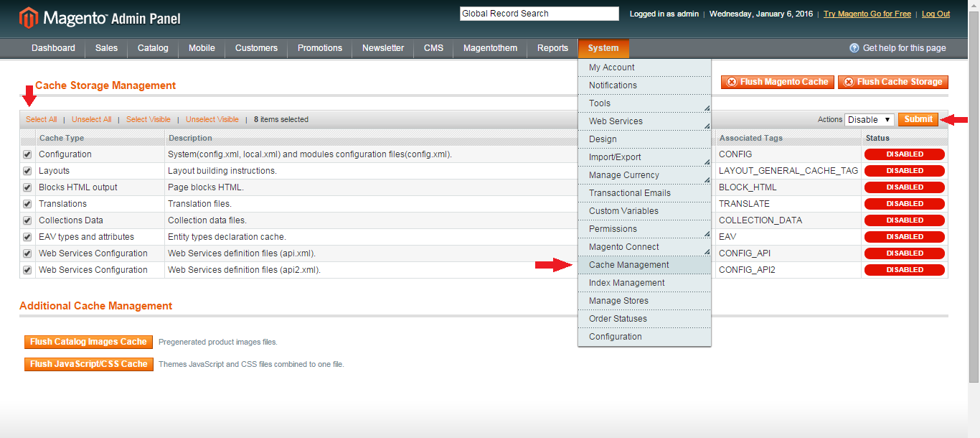This screenshot has height=438, width=980.
Task: Open the Sales menu
Action: coord(106,48)
